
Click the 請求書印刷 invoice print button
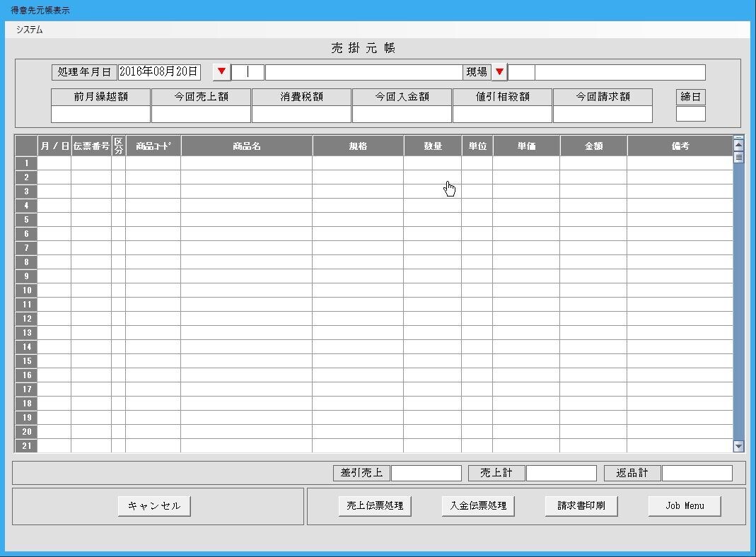(581, 506)
